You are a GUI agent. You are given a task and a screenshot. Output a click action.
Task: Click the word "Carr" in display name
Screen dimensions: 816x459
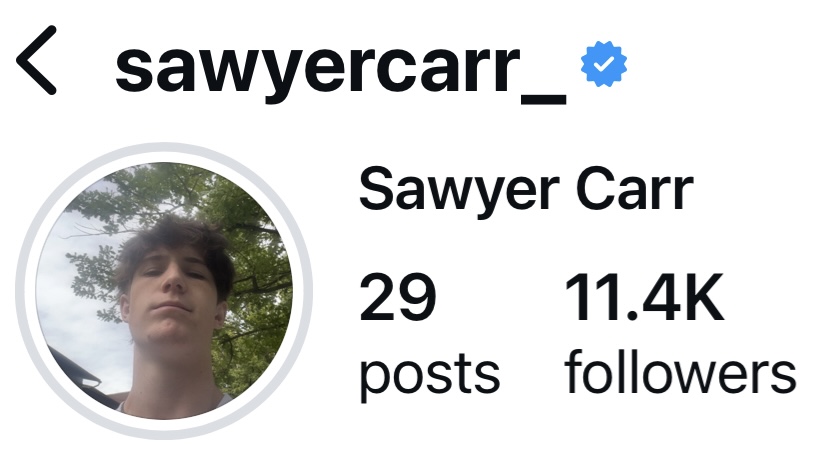(x=635, y=190)
